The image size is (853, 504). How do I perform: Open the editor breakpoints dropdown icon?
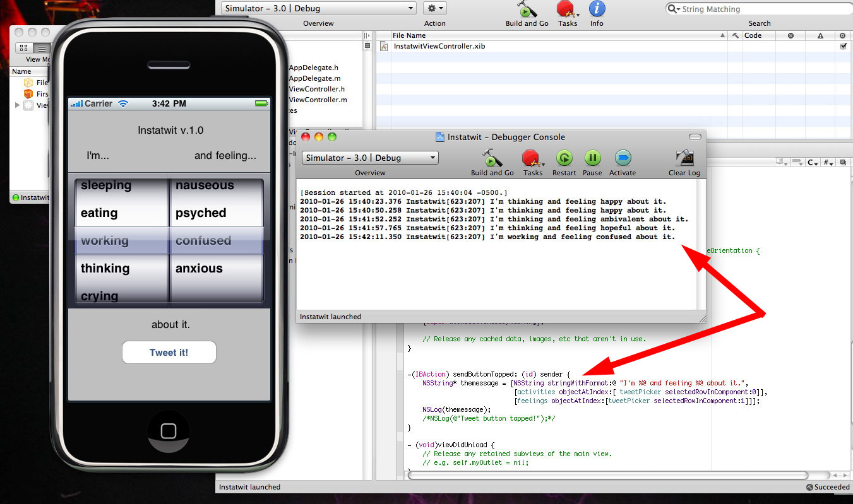coord(797,163)
